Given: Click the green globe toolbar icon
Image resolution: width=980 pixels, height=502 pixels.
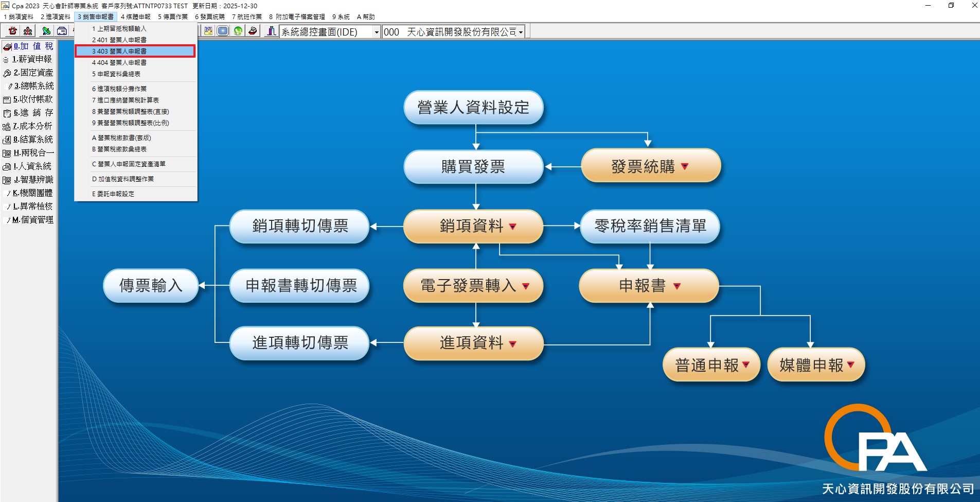Looking at the screenshot, I should [238, 31].
